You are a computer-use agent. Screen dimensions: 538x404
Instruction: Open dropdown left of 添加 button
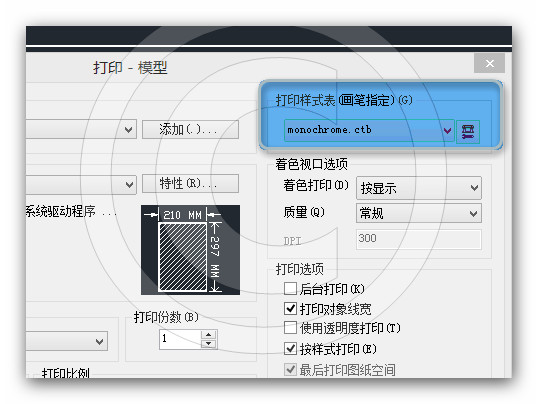[81, 129]
